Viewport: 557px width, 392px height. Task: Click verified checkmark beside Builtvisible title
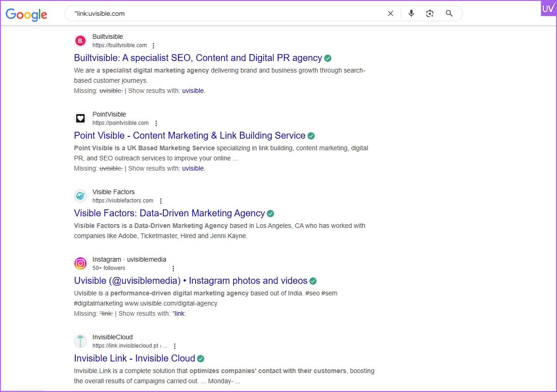pyautogui.click(x=328, y=58)
